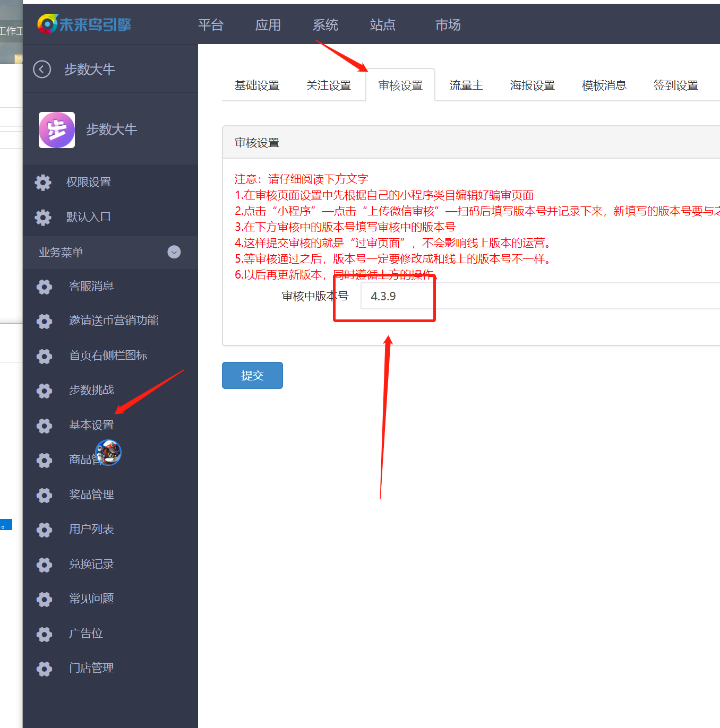Switch to the 签到设置 tab
Image resolution: width=720 pixels, height=728 pixels.
[676, 85]
